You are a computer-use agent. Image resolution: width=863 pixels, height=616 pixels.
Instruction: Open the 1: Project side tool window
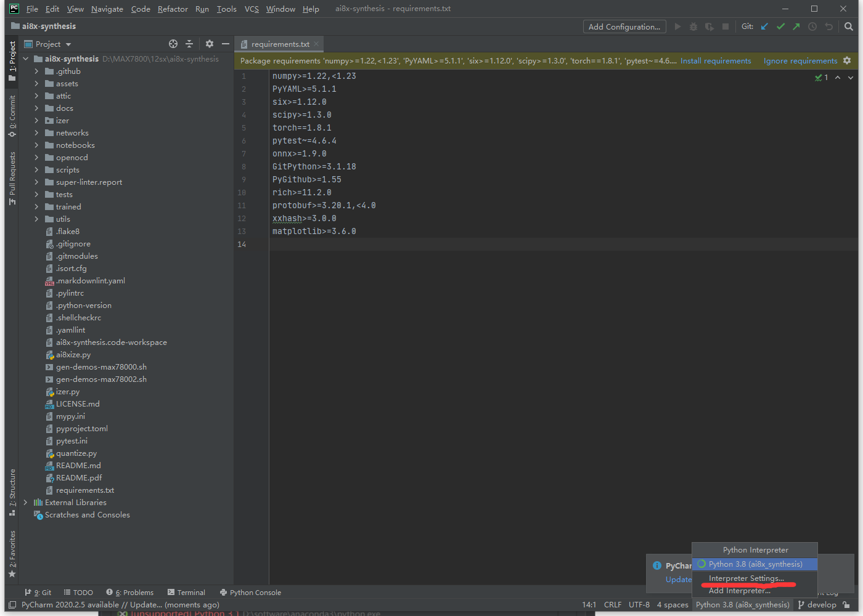coord(12,60)
